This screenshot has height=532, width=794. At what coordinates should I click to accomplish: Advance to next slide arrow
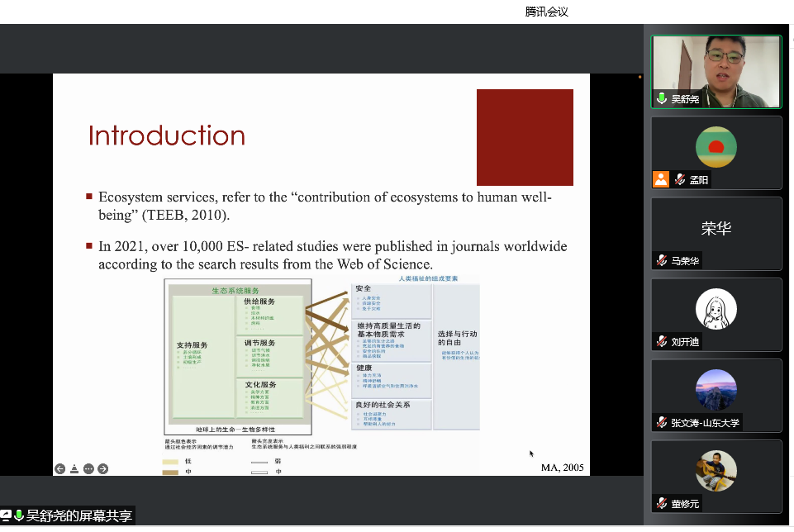(102, 469)
